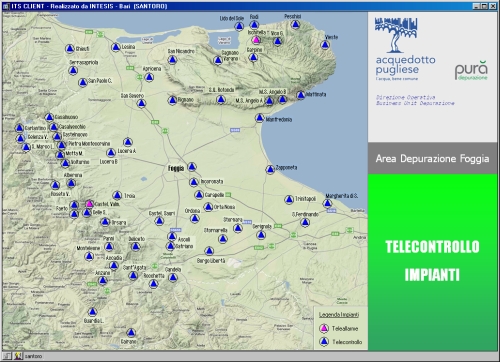
Task: Select the Chieuti plant marker
Action: 69,49
